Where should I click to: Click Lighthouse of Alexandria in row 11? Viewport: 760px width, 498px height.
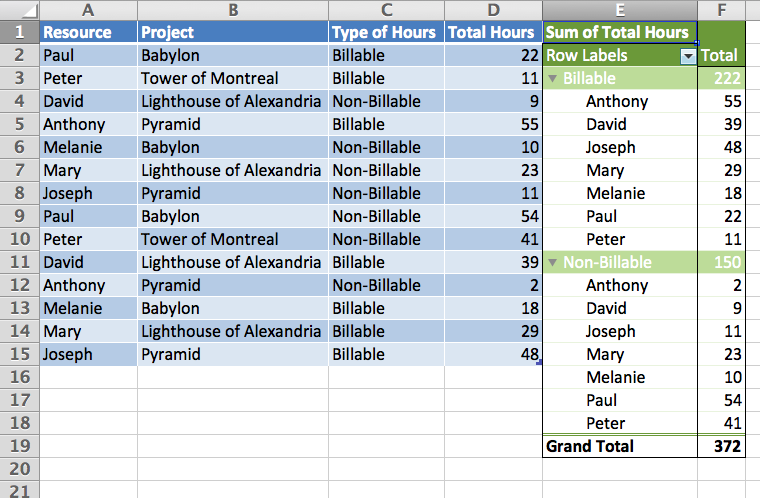click(233, 262)
